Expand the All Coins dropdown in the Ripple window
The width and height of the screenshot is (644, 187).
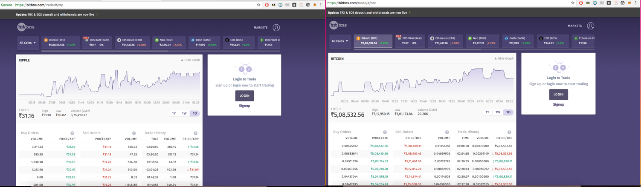tap(27, 43)
